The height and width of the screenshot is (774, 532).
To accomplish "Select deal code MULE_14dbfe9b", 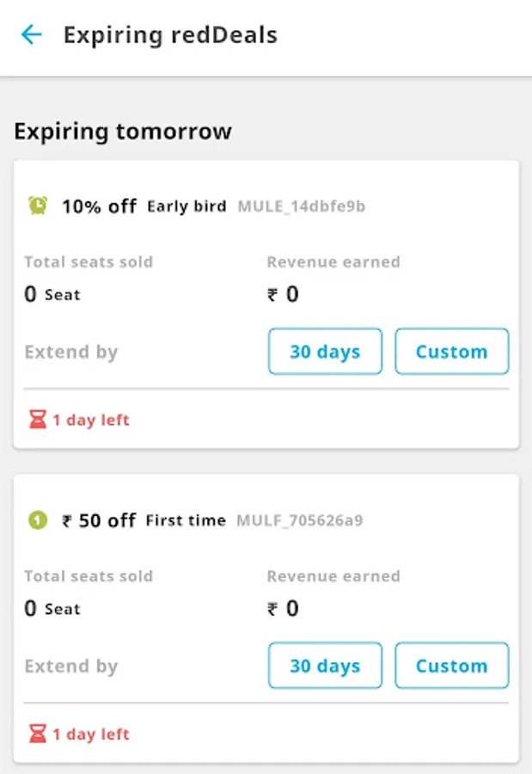I will pyautogui.click(x=301, y=206).
